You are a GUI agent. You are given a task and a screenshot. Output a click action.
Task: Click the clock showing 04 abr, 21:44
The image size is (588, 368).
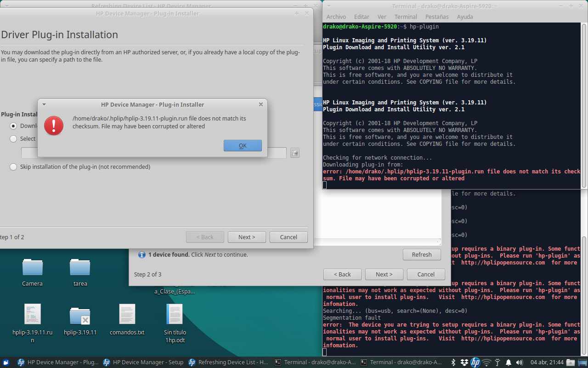pyautogui.click(x=546, y=362)
